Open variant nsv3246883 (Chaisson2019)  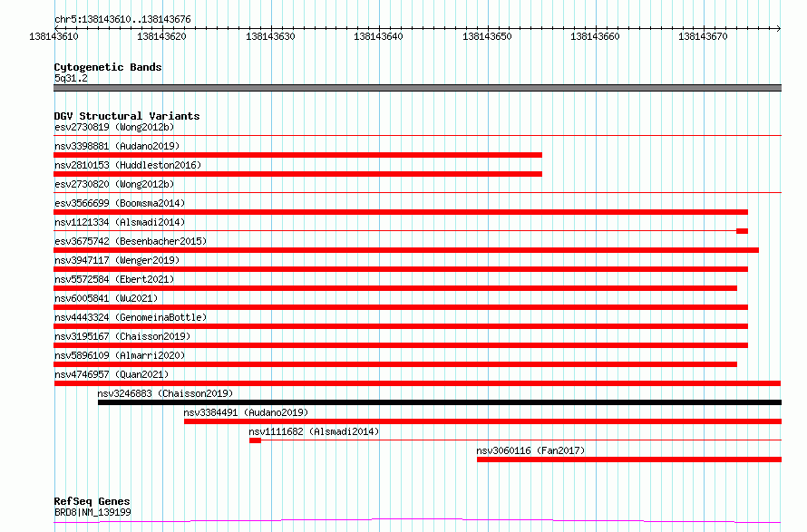click(165, 393)
